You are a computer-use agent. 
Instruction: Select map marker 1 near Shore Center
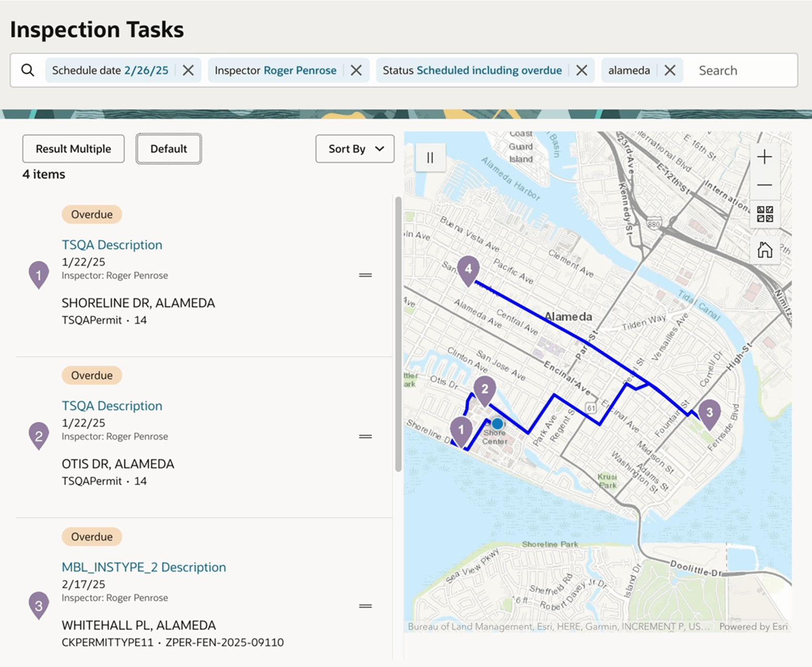461,429
